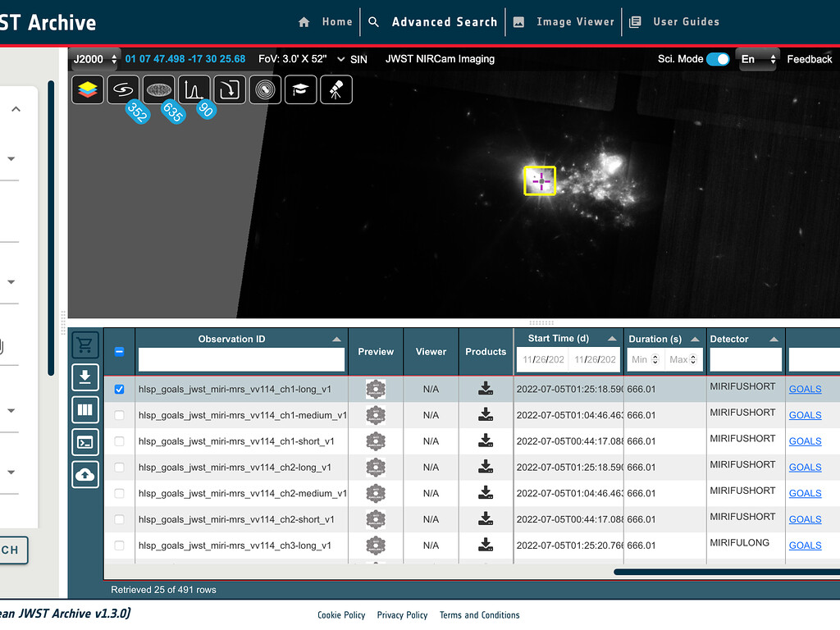Open the sky layers stack icon

pos(88,89)
